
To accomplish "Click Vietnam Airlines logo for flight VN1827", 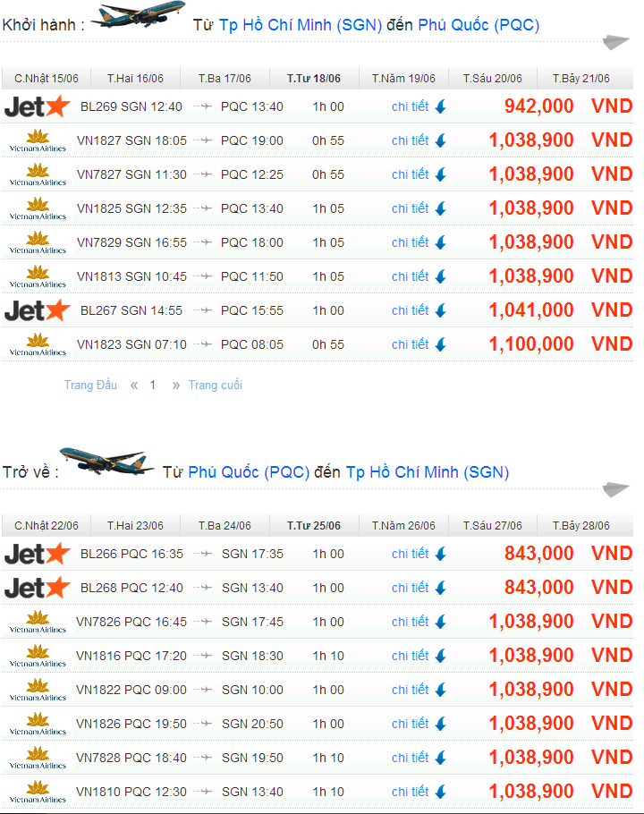I will point(38,140).
